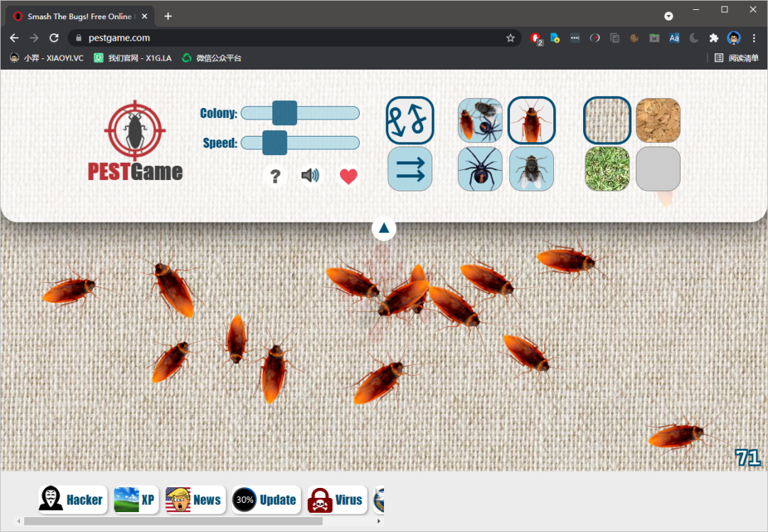Mute sound with the speaker icon
This screenshot has width=768, height=532.
310,176
